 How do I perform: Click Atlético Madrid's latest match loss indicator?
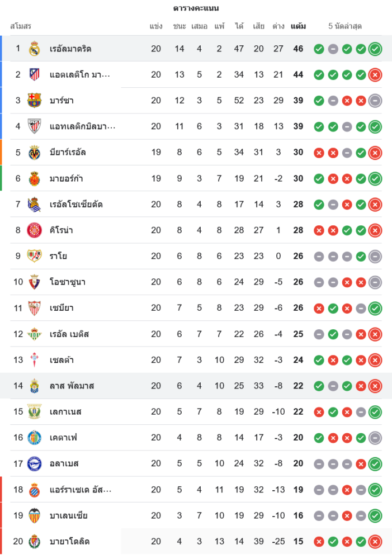(375, 74)
